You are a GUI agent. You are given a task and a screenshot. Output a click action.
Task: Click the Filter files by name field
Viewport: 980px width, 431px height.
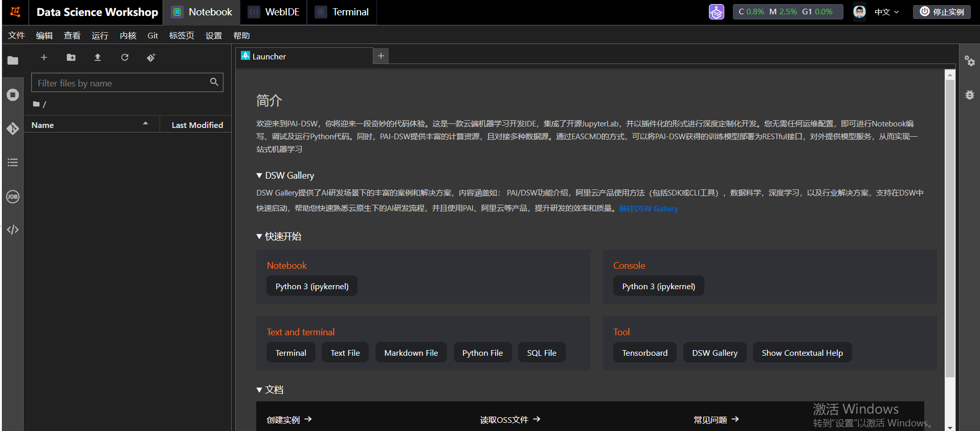click(x=121, y=83)
